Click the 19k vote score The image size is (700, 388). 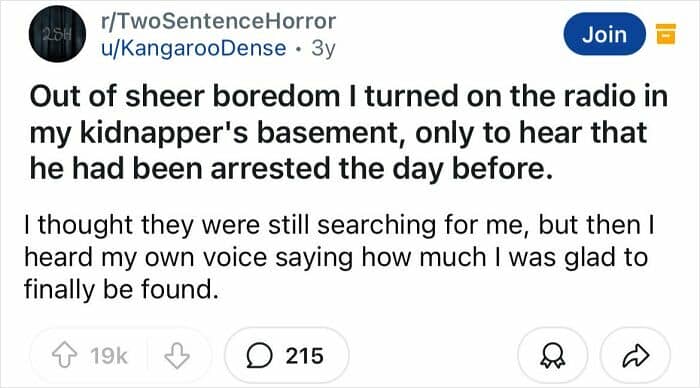click(x=109, y=356)
